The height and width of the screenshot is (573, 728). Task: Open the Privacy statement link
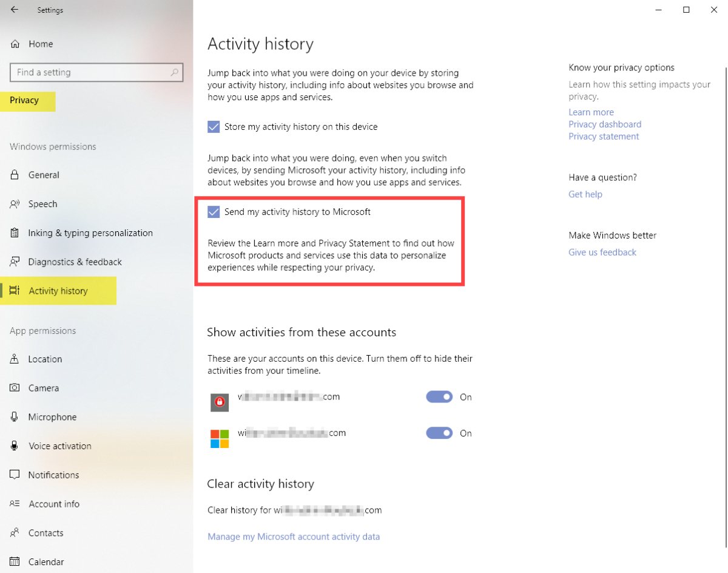(x=604, y=137)
